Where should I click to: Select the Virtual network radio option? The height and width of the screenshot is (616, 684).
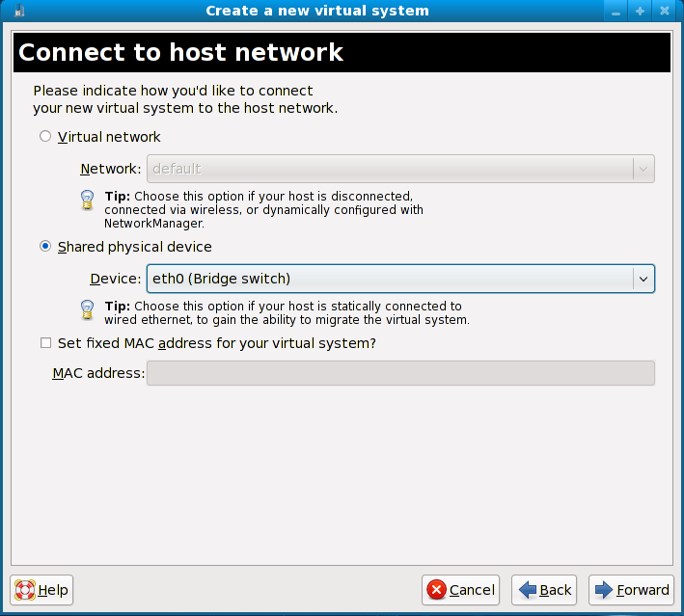click(x=45, y=137)
